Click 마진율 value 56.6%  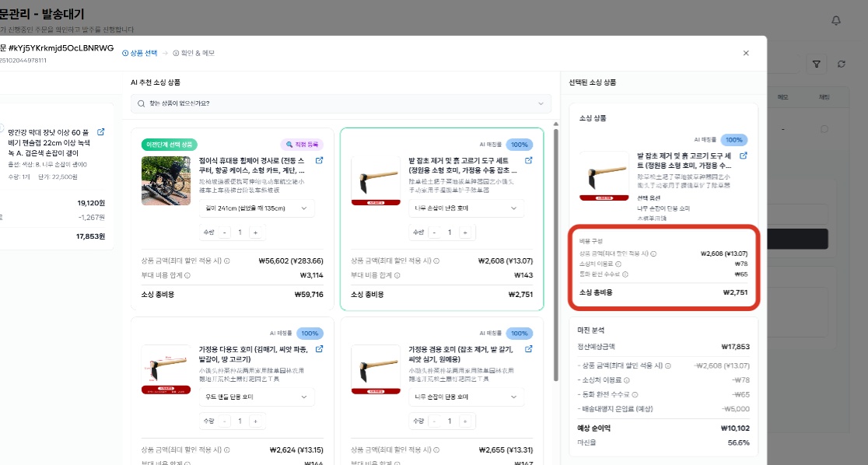(x=738, y=443)
